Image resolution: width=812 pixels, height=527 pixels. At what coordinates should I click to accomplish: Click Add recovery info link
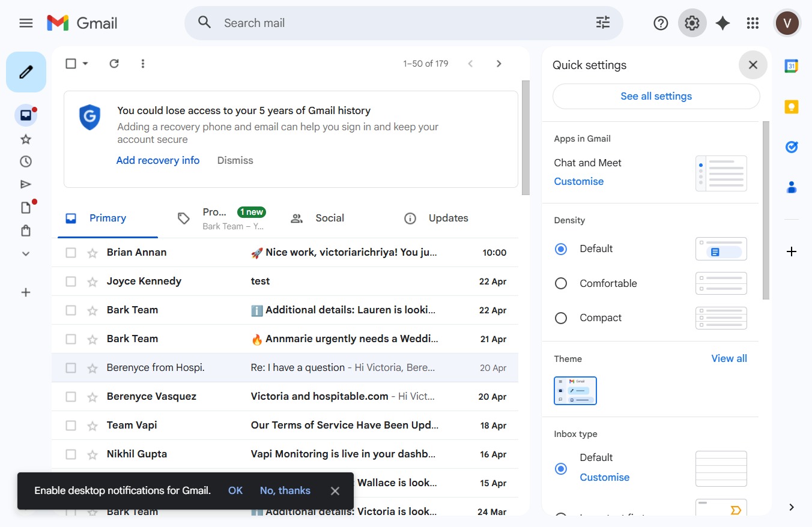pos(158,160)
